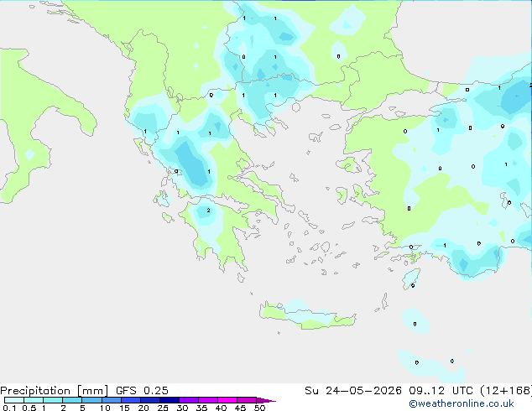Open the weatheronline.co.uk copyright link
Screen dimensions: 532x411
click(x=462, y=403)
